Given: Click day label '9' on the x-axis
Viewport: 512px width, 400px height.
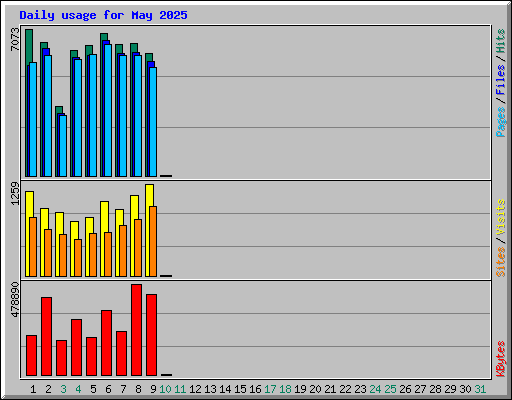Looking at the screenshot, I should click(153, 389).
